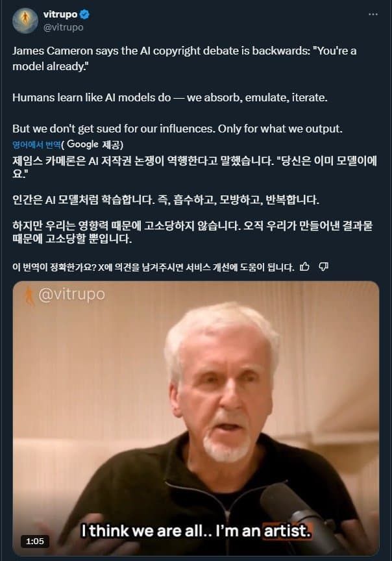
Task: Open the vitrupo profile avatar
Action: pyautogui.click(x=25, y=20)
